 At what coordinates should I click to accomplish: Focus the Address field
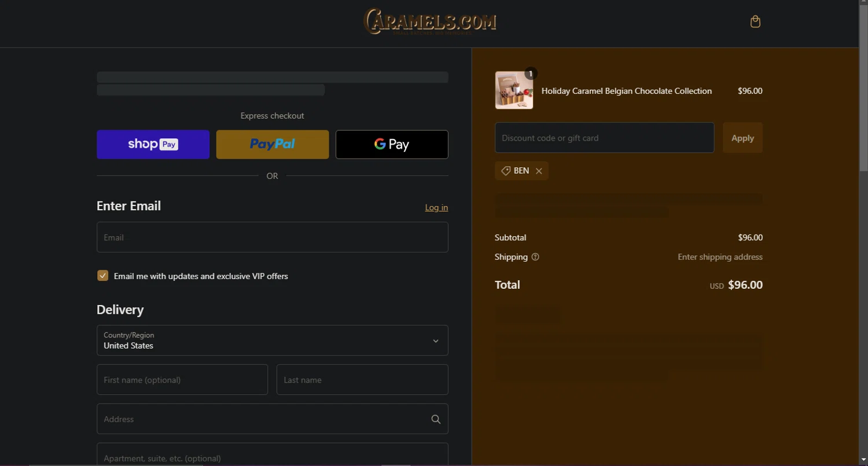click(273, 419)
